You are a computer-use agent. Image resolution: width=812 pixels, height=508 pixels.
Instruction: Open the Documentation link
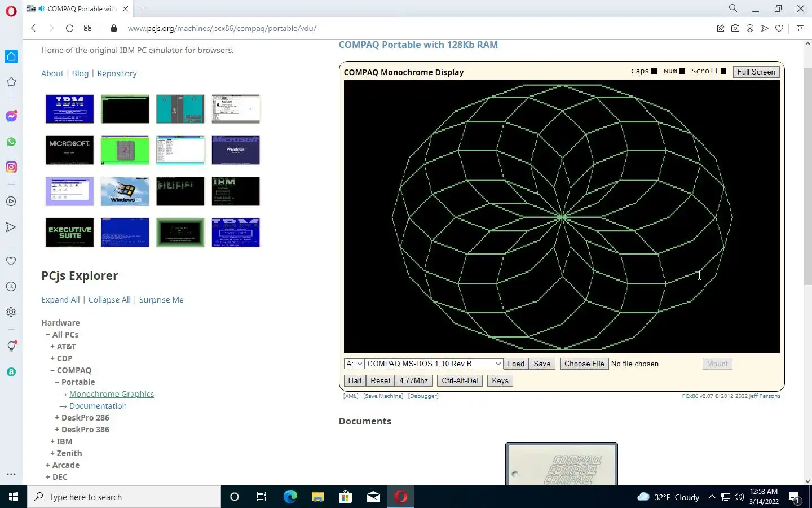pos(98,406)
